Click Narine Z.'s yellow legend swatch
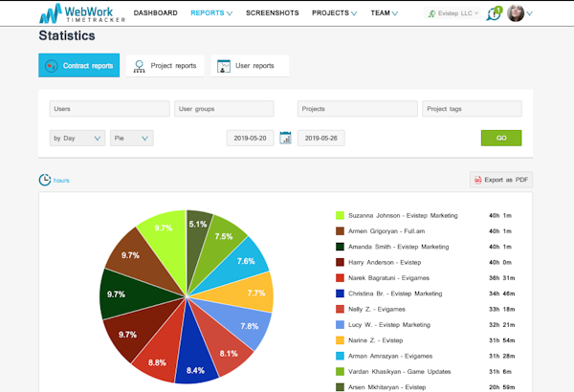 (x=340, y=340)
